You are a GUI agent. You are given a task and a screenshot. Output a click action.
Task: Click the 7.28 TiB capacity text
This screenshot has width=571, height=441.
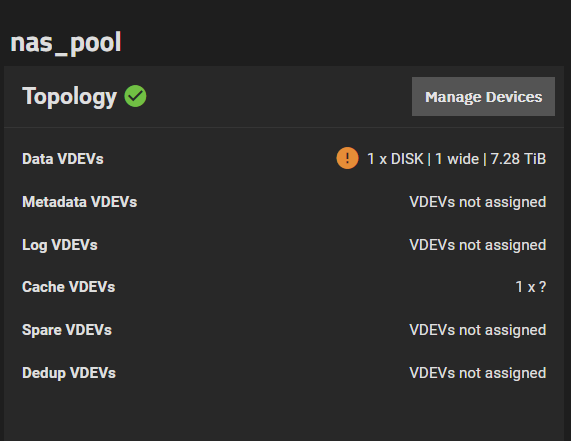pos(518,159)
